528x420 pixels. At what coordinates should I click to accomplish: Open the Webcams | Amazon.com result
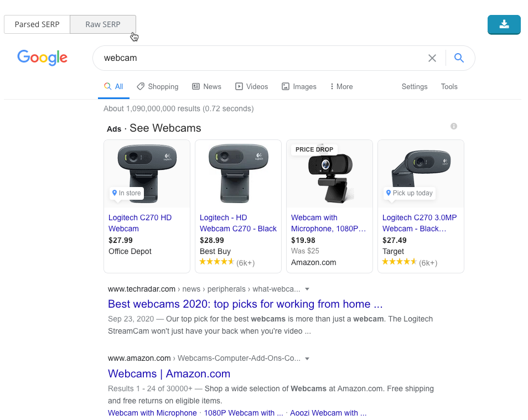pyautogui.click(x=169, y=374)
